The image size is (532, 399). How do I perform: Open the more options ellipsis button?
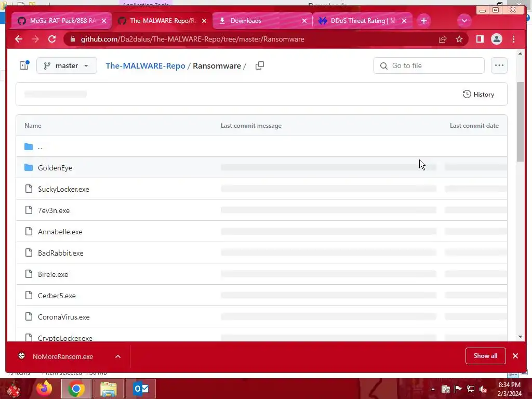(x=499, y=65)
